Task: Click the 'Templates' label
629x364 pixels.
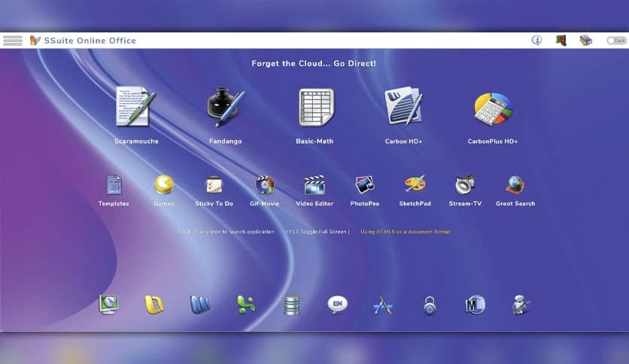Action: pyautogui.click(x=114, y=204)
